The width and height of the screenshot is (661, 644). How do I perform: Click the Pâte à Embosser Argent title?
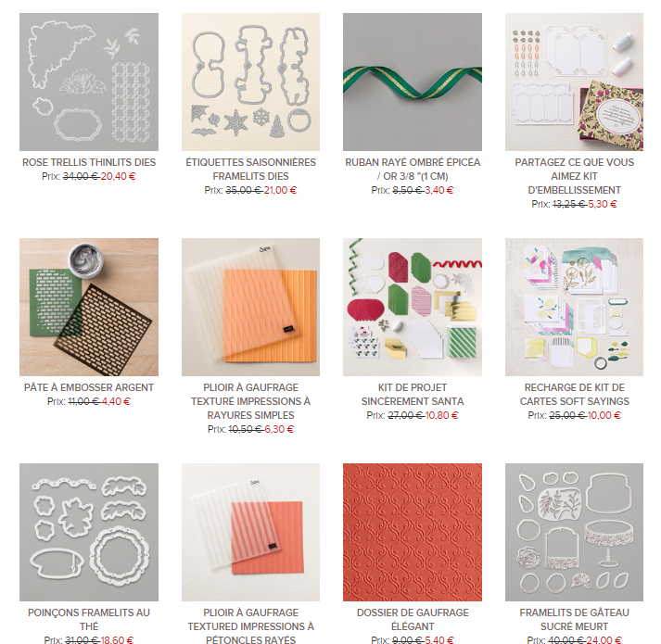(x=89, y=387)
